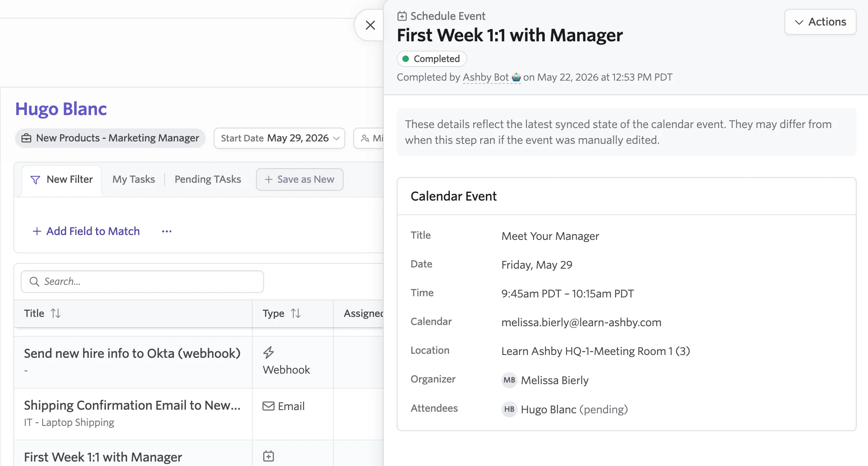The width and height of the screenshot is (868, 466).
Task: Click attendee Hugo Blanc (pending)
Action: pos(574,410)
